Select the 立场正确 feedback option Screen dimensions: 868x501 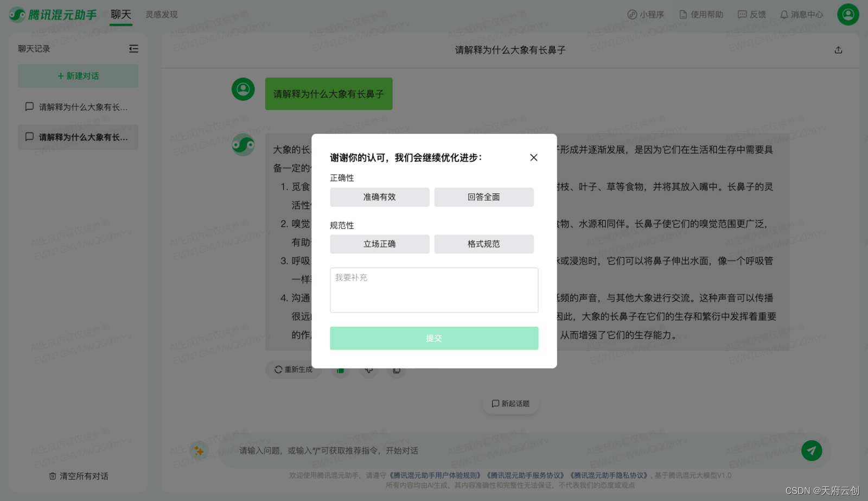click(380, 244)
